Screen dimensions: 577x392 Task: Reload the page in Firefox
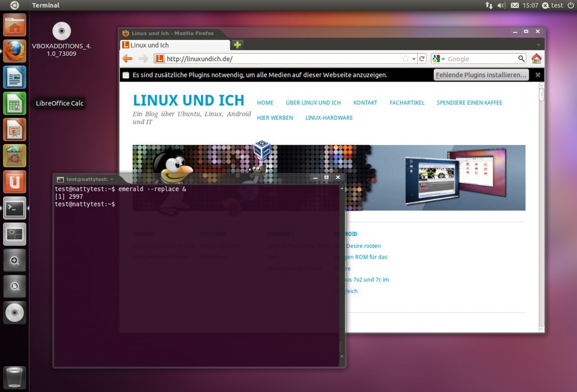click(422, 59)
